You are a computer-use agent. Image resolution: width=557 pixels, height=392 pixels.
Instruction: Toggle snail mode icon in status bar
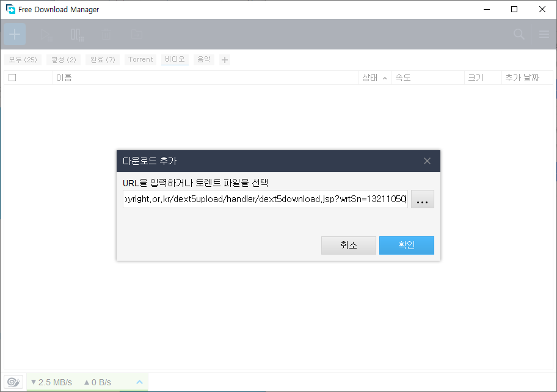click(13, 382)
